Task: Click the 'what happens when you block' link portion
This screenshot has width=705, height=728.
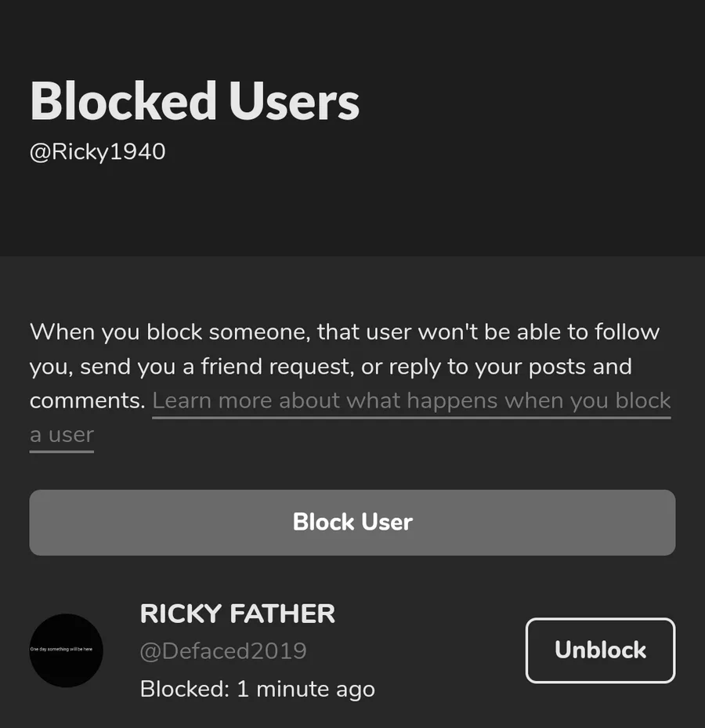Action: 508,401
